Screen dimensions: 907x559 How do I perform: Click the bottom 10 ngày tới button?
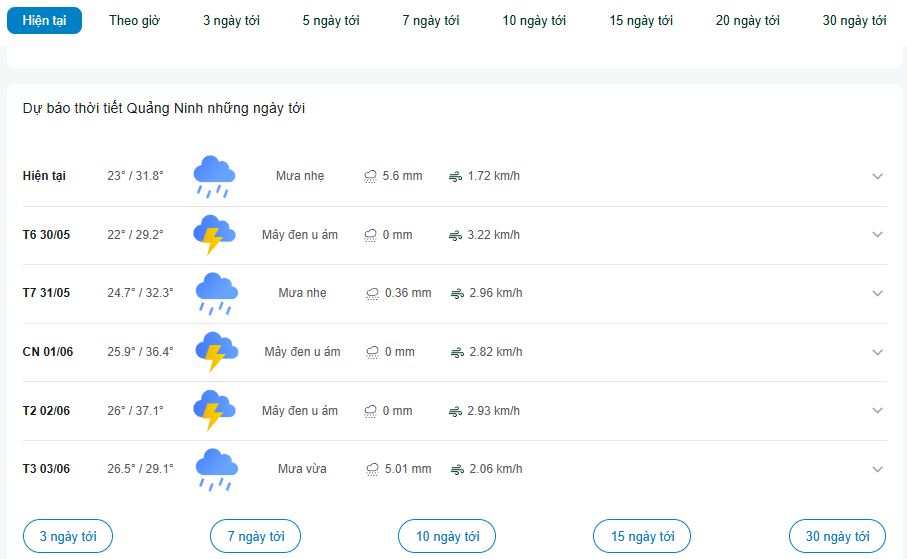click(447, 536)
